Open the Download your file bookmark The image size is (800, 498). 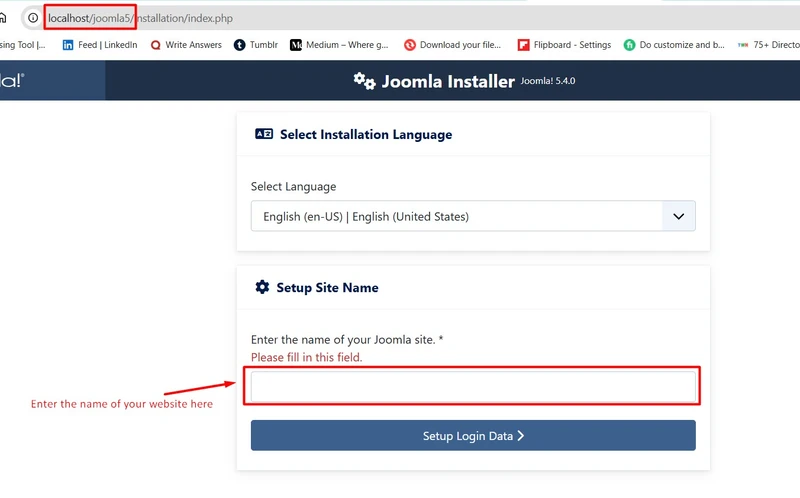click(452, 45)
